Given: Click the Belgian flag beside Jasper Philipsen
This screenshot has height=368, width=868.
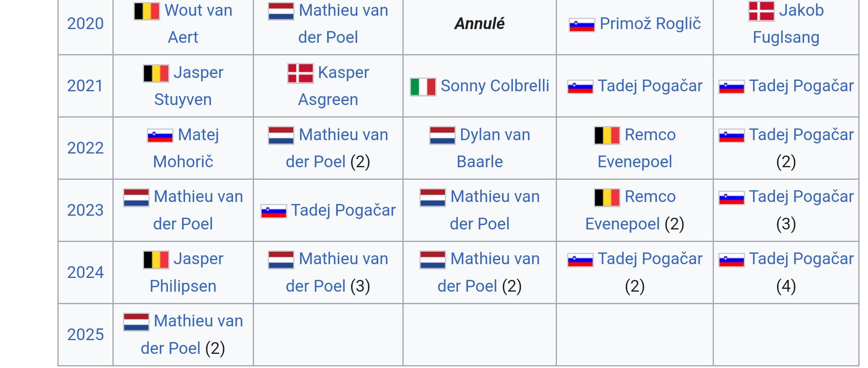Looking at the screenshot, I should [x=156, y=259].
